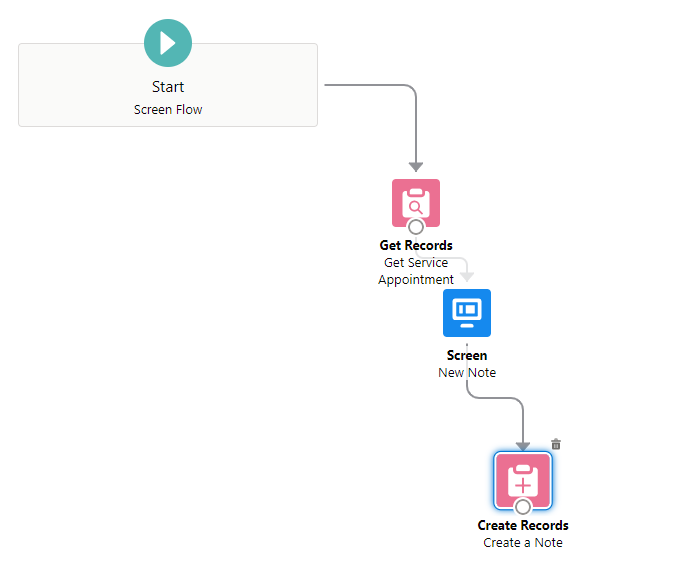Click the bold "Create Records" label

click(523, 525)
